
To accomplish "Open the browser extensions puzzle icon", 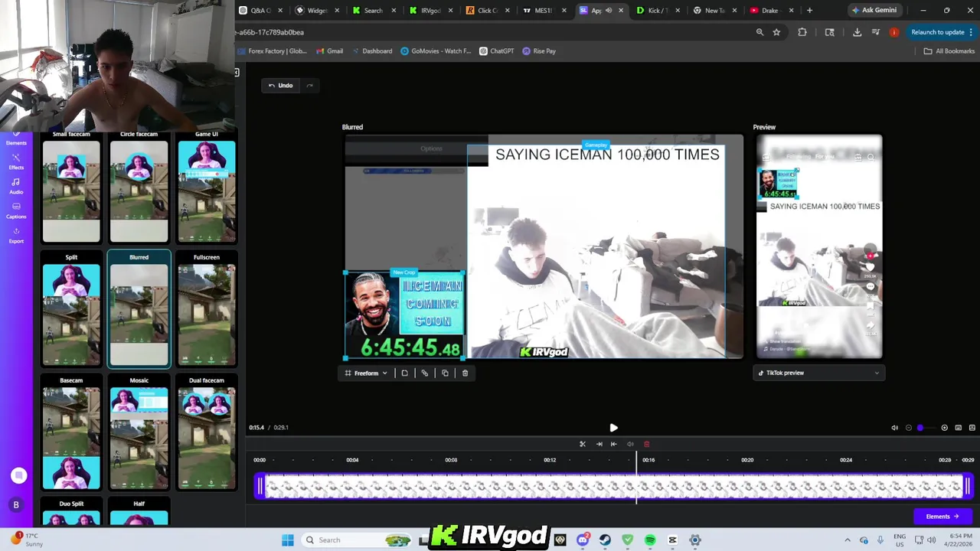I will coord(802,32).
